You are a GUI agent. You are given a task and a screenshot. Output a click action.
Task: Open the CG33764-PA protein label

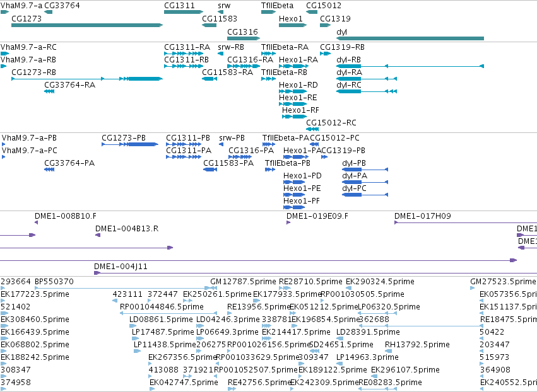pos(69,163)
